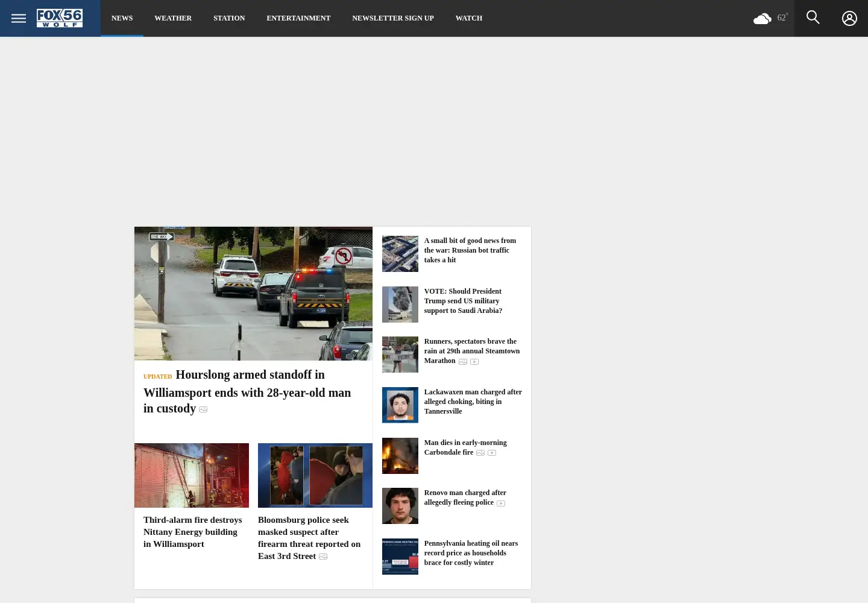Open Renovo man fleeing police story

tap(465, 497)
